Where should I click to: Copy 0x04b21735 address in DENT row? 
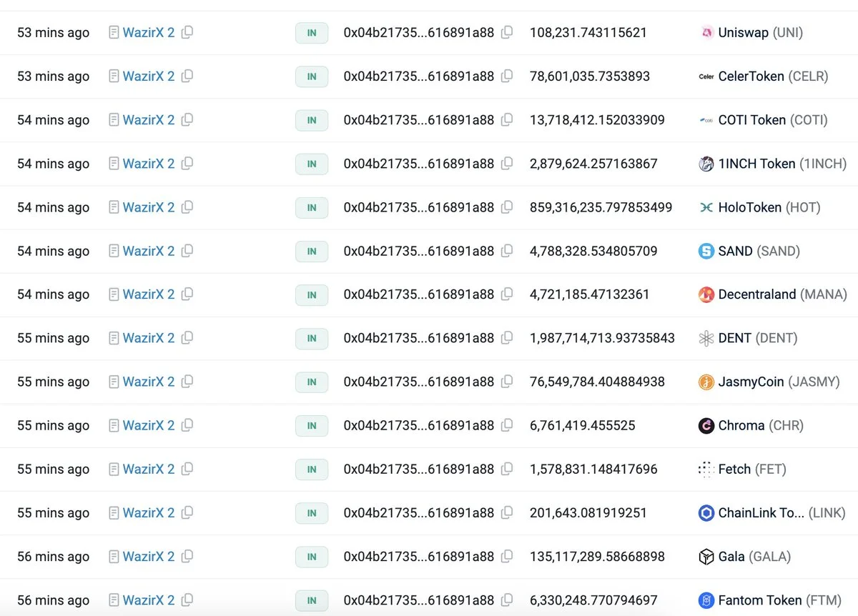507,337
